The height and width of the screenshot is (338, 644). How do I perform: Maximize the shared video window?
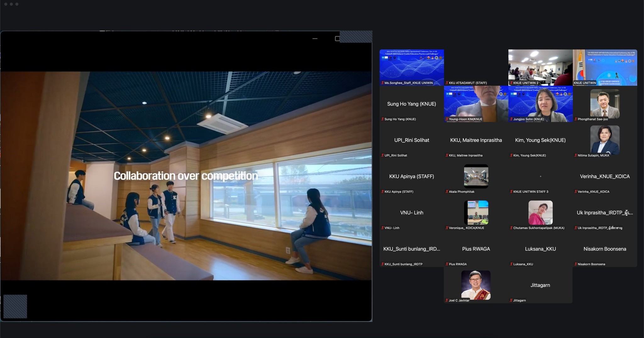point(337,39)
